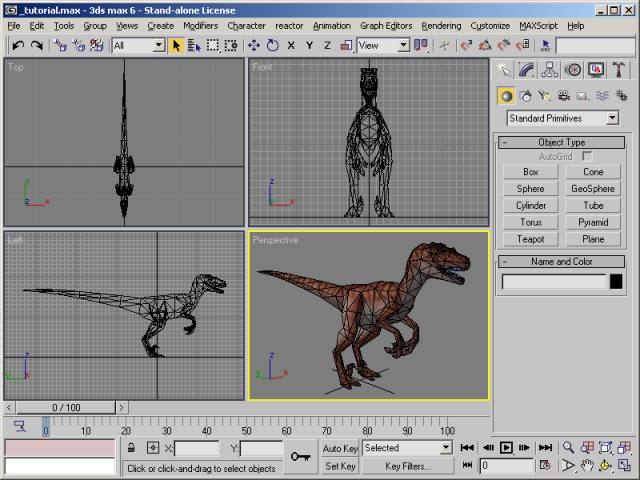Click the Key Filters button
Viewport: 640px width, 480px height.
407,466
